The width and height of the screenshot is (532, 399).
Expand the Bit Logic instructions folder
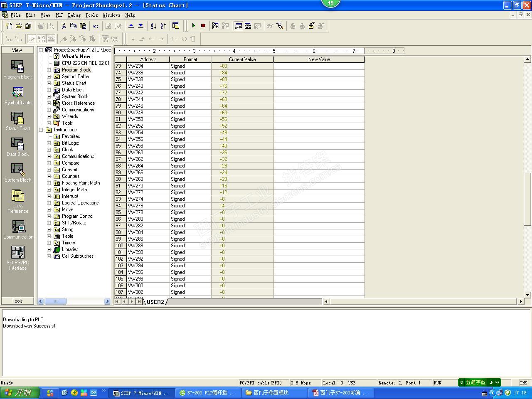tap(49, 143)
